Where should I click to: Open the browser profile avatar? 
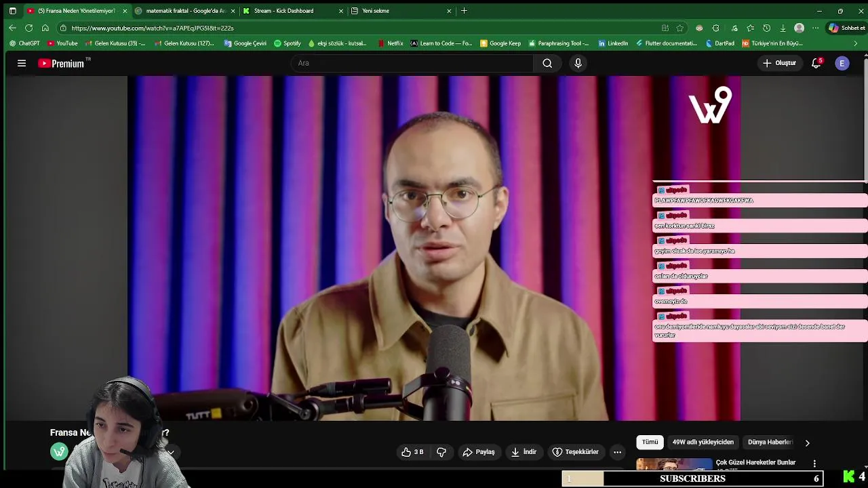tap(799, 28)
